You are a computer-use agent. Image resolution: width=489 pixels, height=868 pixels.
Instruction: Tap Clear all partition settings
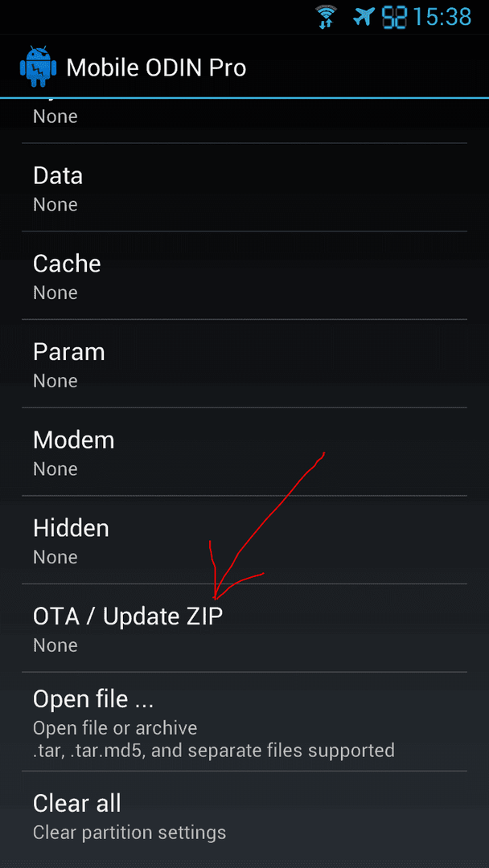click(244, 815)
